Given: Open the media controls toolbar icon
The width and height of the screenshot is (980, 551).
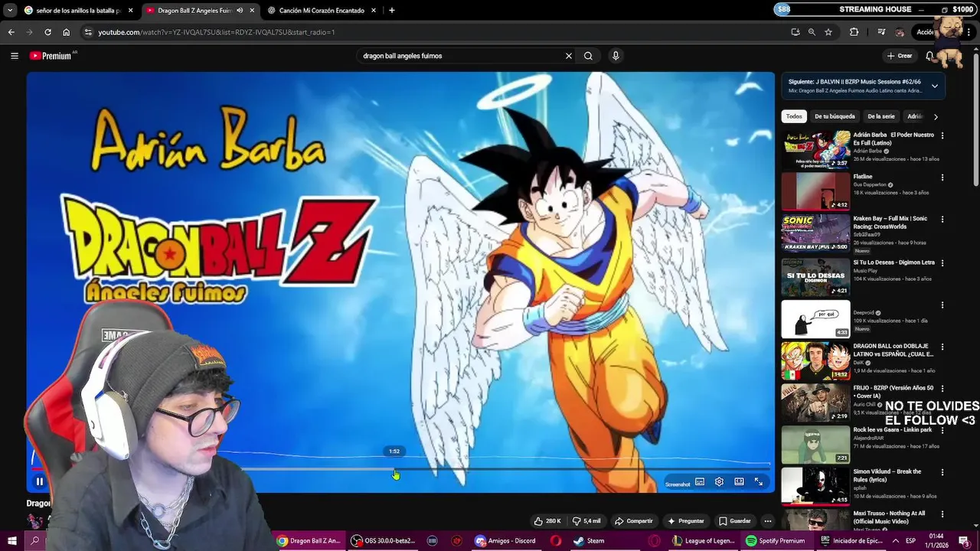Looking at the screenshot, I should [881, 32].
